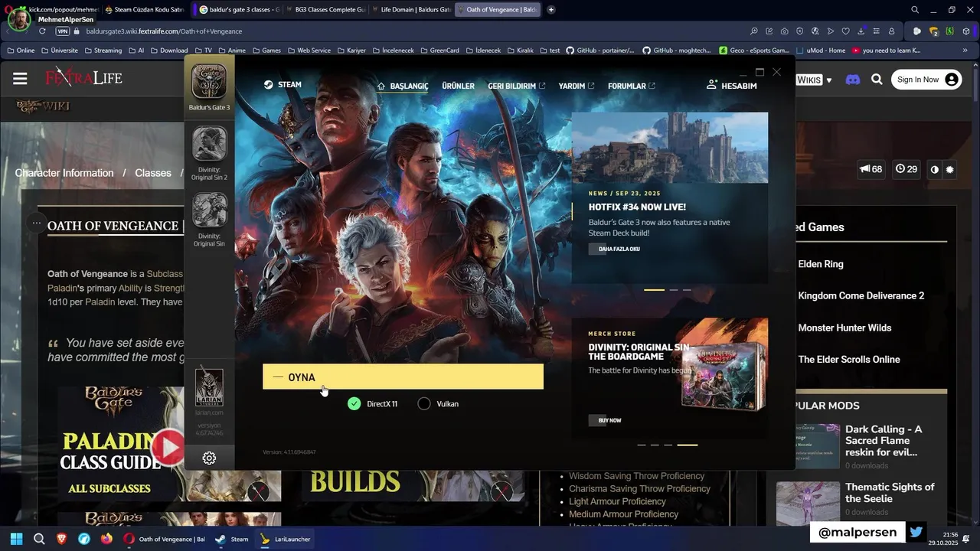Viewport: 980px width, 551px height.
Task: Open Forumlar link in launcher
Action: click(632, 86)
